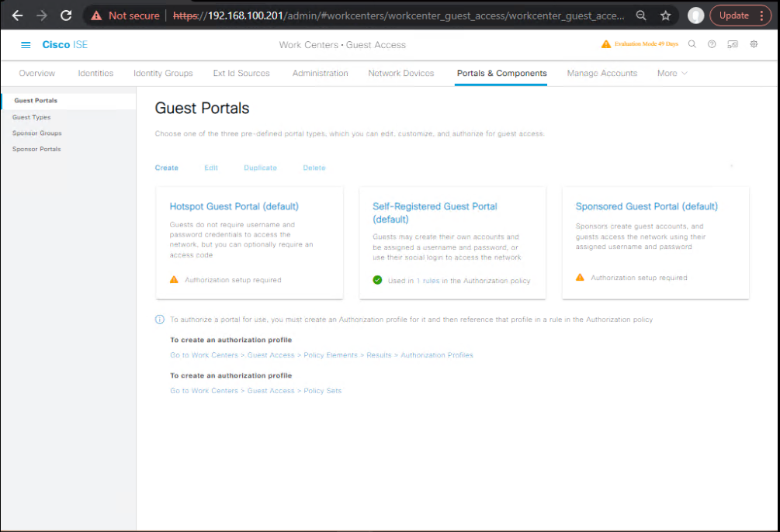Open Sponsored Guest Portal (default)
Image resolution: width=780 pixels, height=532 pixels.
coord(647,206)
